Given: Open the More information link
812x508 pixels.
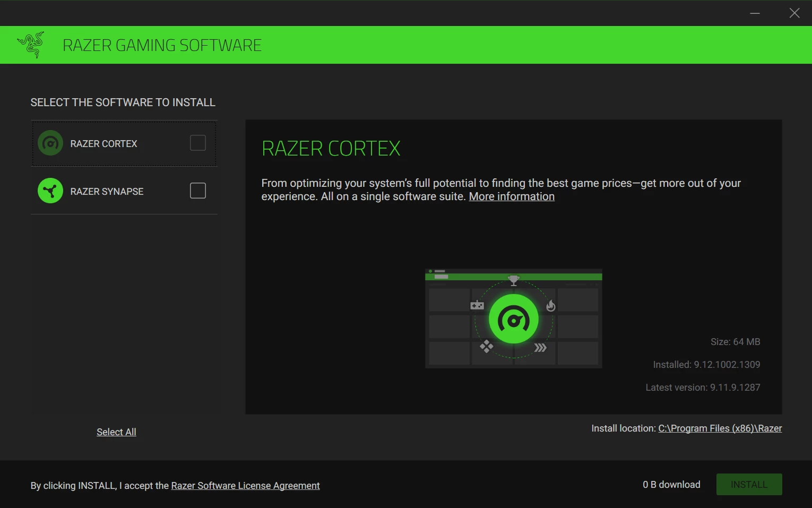Looking at the screenshot, I should (511, 196).
